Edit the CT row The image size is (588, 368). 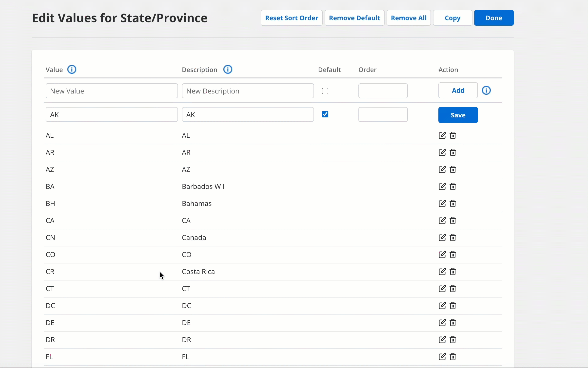point(442,289)
